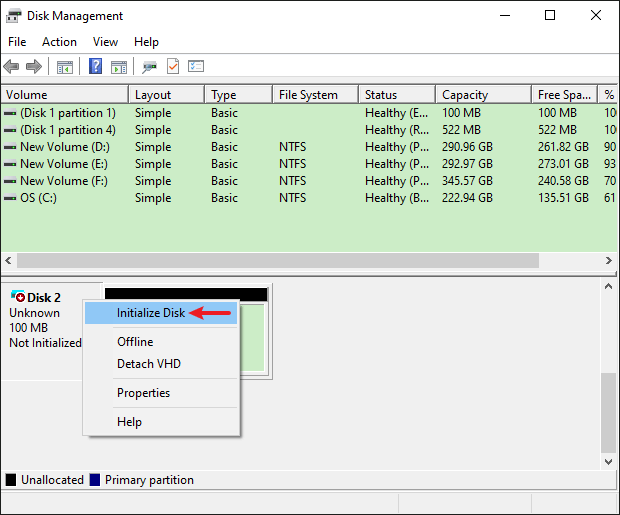Maximize the Disk Management window
The width and height of the screenshot is (620, 515).
(x=550, y=15)
